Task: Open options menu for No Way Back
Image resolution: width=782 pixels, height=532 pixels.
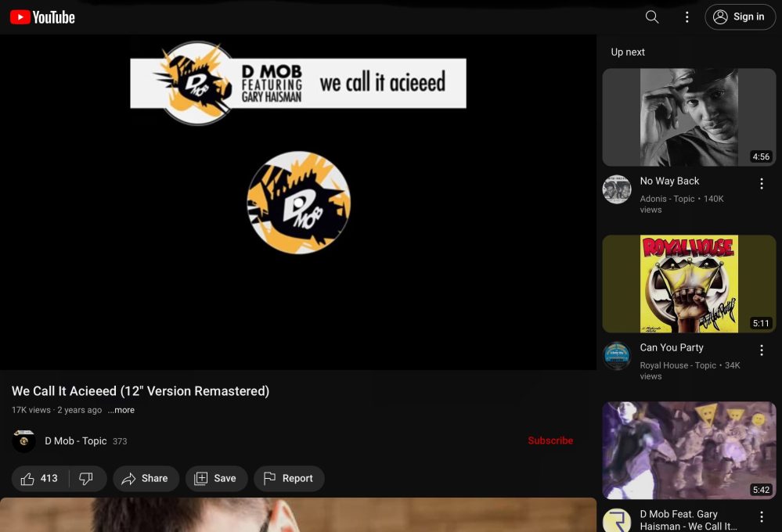Action: coord(761,184)
